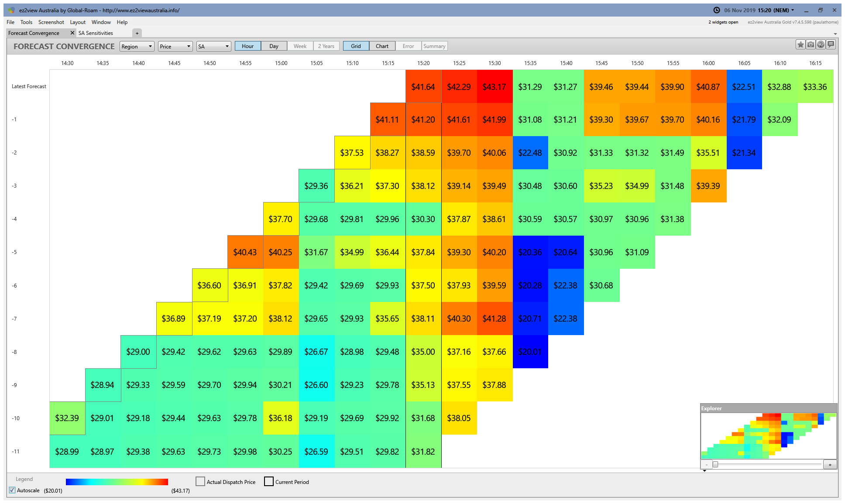Click the clock icon beside the date
Screen dimensions: 845x504
[717, 10]
